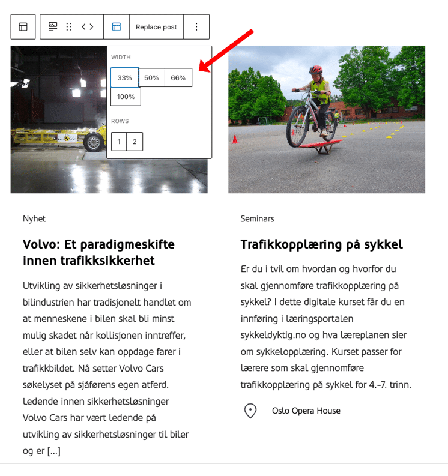
Task: Click the Replace post button
Action: (x=156, y=27)
